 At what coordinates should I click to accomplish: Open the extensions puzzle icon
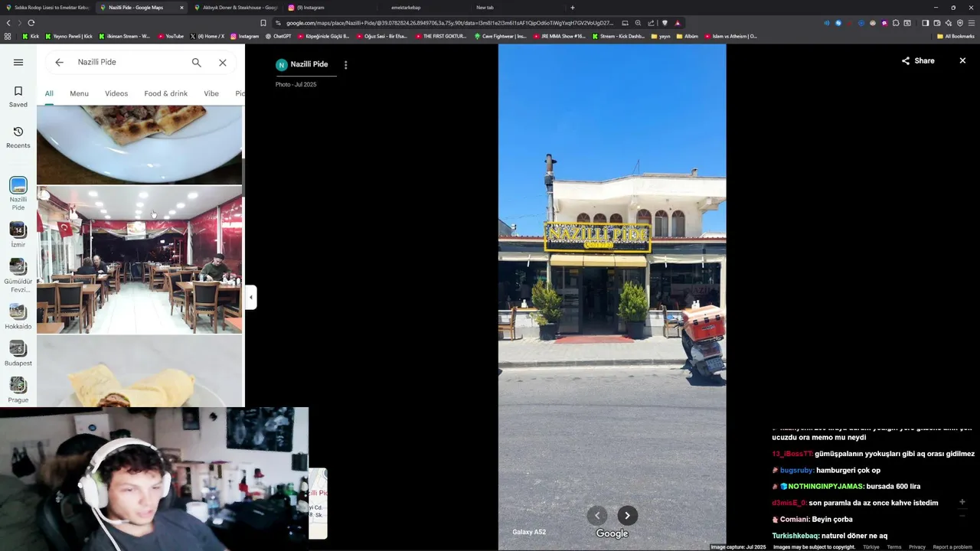click(896, 23)
